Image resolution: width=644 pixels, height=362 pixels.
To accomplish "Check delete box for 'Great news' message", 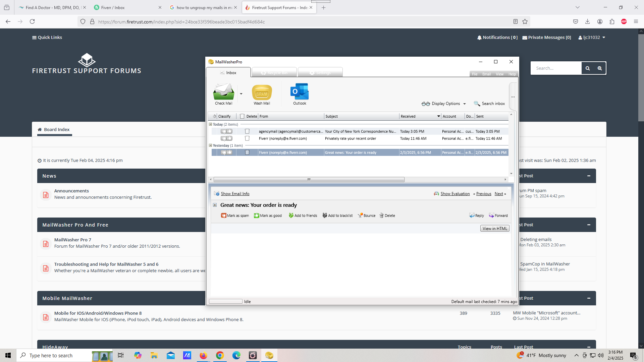I will [247, 153].
